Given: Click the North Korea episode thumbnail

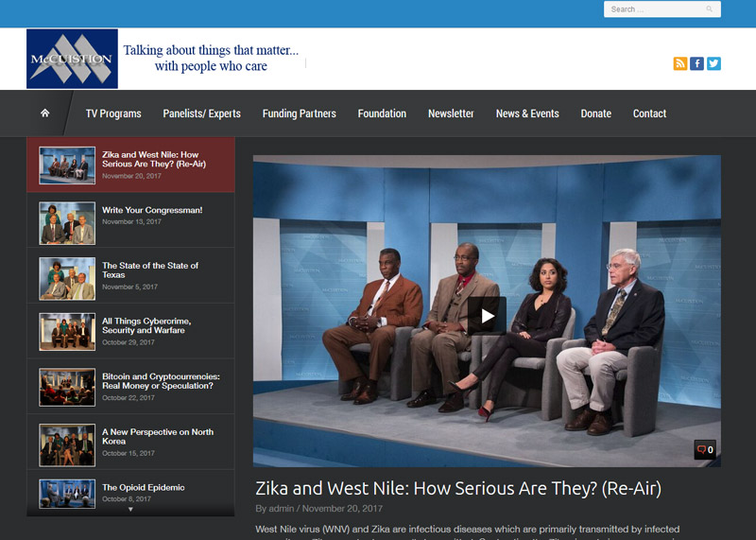Looking at the screenshot, I should click(67, 444).
